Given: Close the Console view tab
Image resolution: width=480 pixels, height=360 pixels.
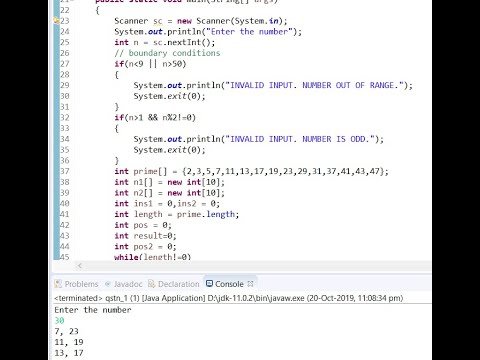Looking at the screenshot, I should tap(250, 284).
